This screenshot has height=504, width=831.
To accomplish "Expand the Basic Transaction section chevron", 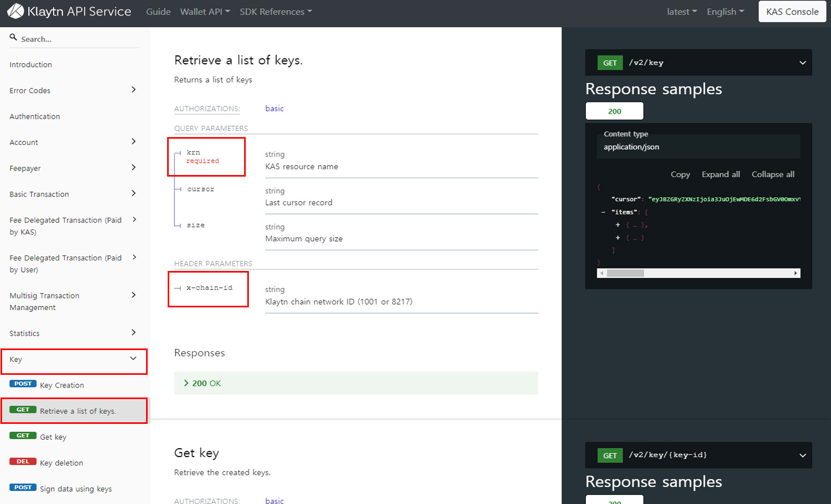I will (133, 193).
